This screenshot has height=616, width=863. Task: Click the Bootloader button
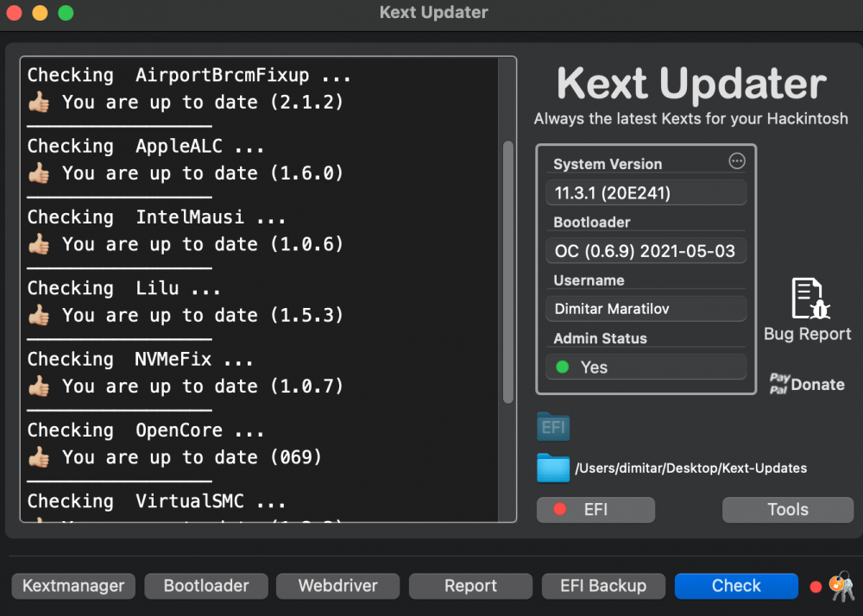click(x=206, y=586)
